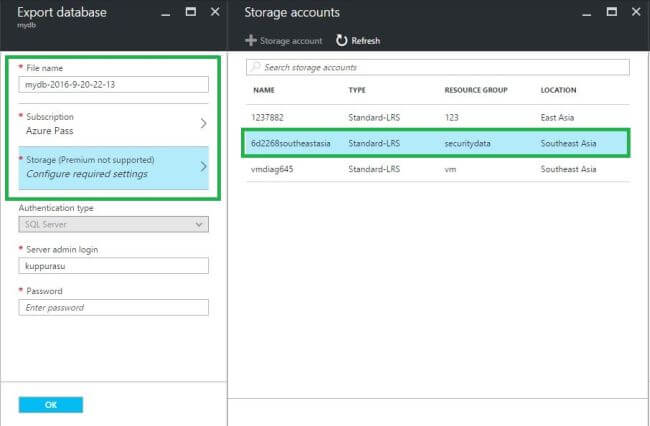Focus the Enter password field
650x426 pixels.
click(x=113, y=308)
